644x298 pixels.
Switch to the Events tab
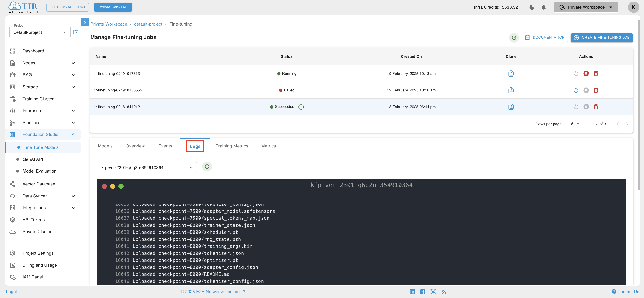165,146
